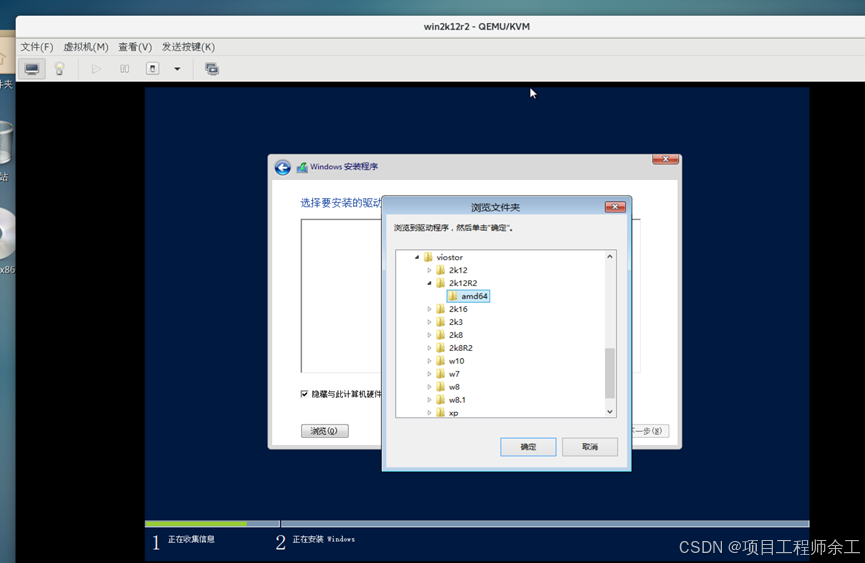Image resolution: width=865 pixels, height=563 pixels.
Task: Close the 浏览文件夹 dialog
Action: (x=615, y=207)
